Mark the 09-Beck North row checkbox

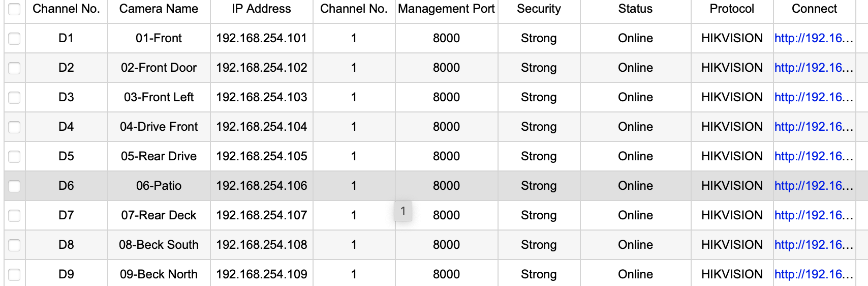[14, 275]
